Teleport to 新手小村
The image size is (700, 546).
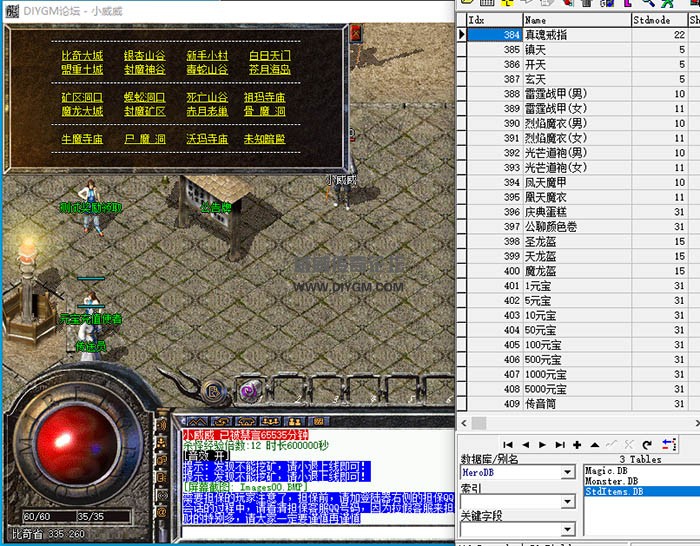207,55
